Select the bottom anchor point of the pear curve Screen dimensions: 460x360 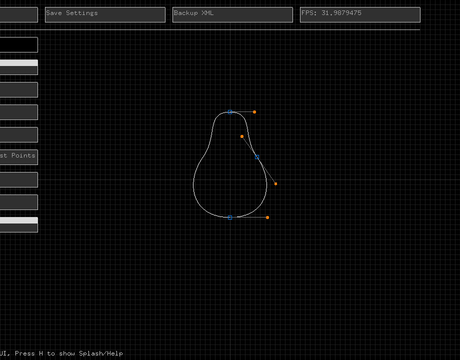point(230,218)
